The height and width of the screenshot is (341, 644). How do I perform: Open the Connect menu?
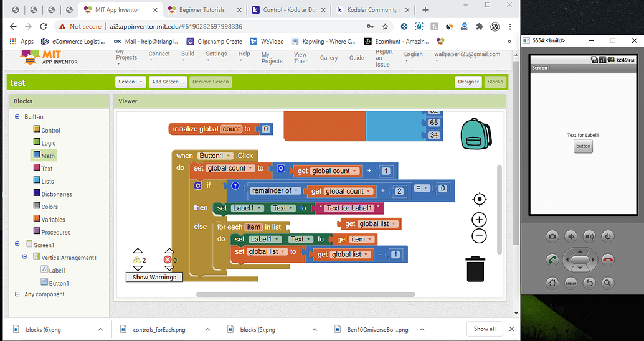pos(159,54)
